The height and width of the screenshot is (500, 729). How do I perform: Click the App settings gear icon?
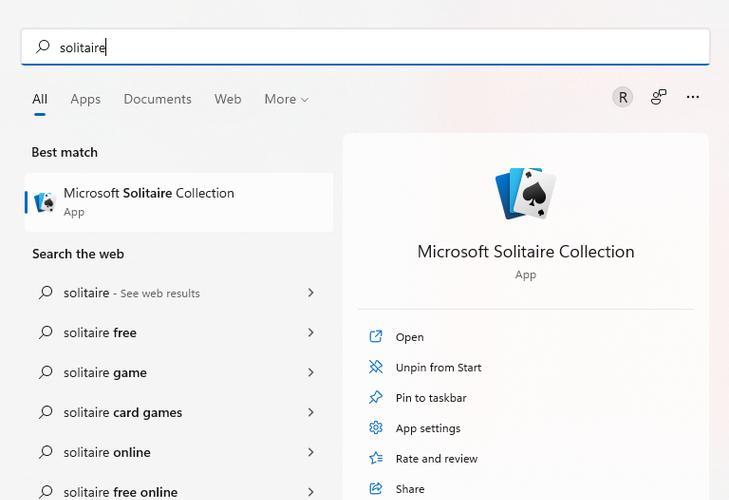pyautogui.click(x=376, y=427)
